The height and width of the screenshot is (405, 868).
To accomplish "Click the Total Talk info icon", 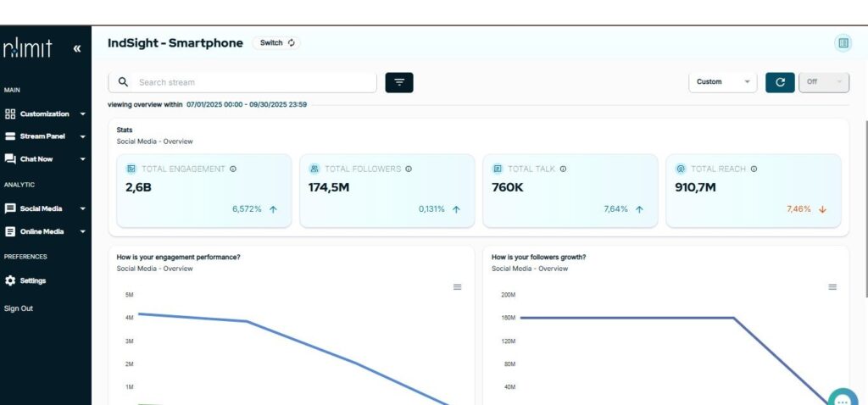I will point(563,169).
